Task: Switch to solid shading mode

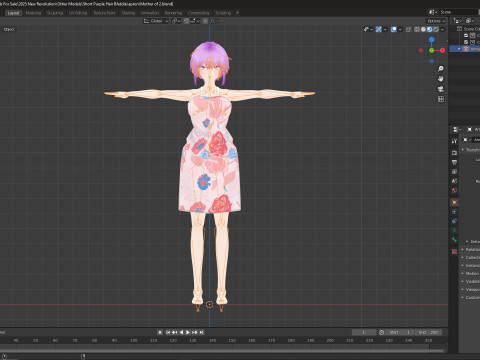Action: tap(423, 29)
